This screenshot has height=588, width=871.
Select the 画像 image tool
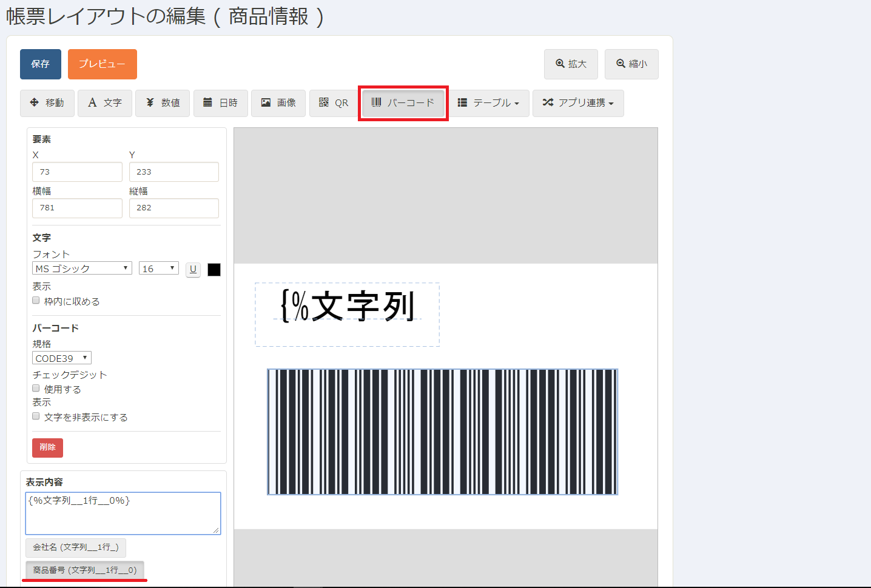[x=278, y=103]
